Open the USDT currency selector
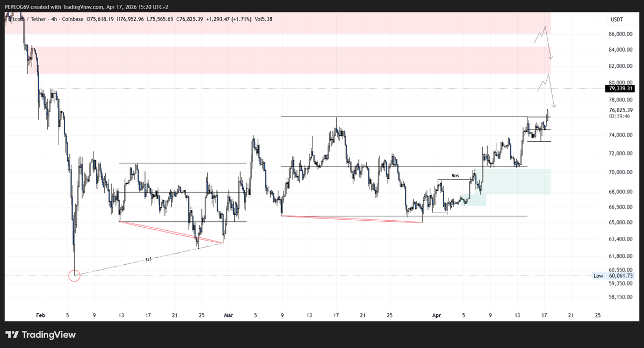The image size is (644, 348). pos(617,20)
